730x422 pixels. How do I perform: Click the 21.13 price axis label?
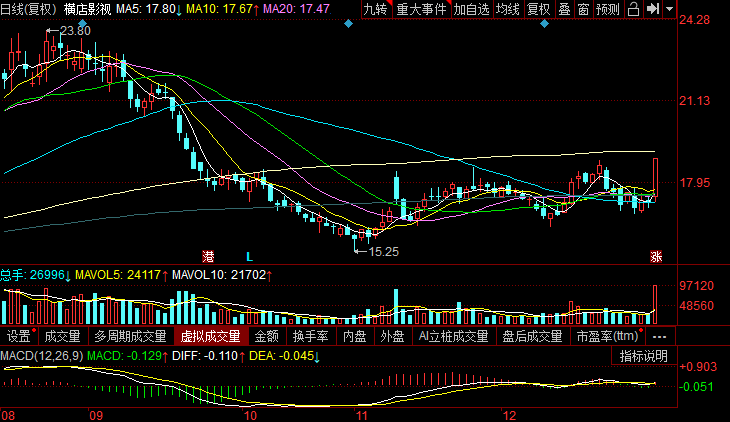point(695,101)
